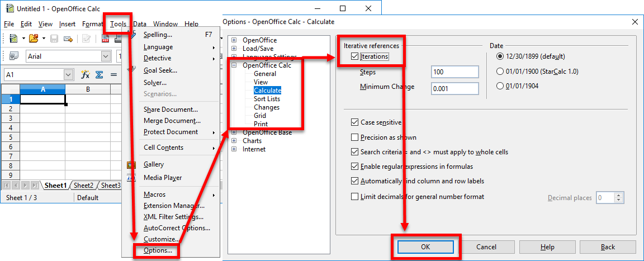
Task: Go to the next sheet arrow
Action: coord(26,186)
